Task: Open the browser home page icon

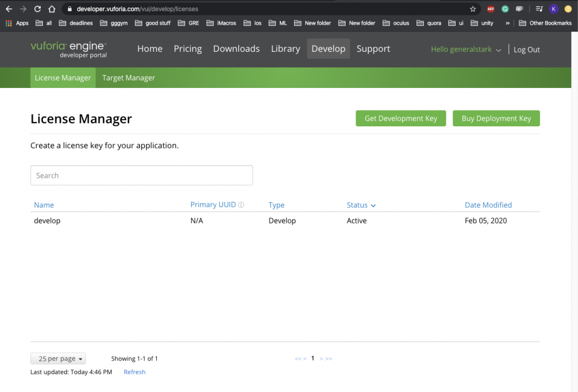Action: pos(52,9)
